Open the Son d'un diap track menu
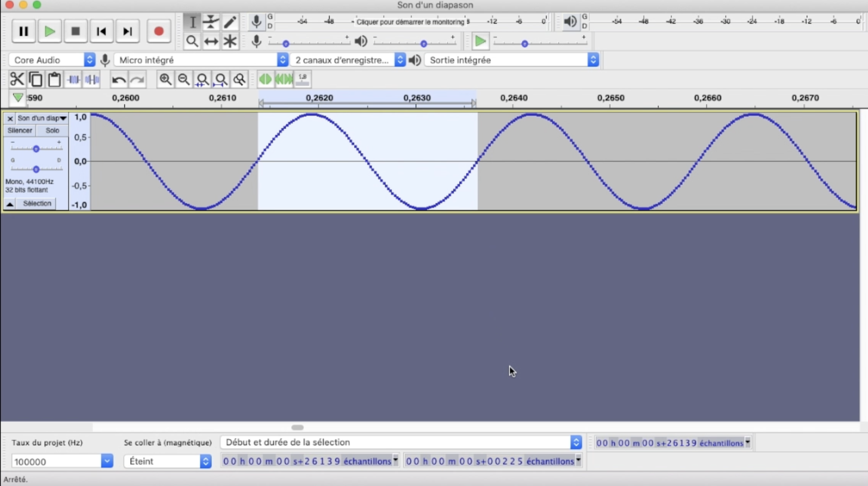Image resolution: width=868 pixels, height=486 pixels. (42, 118)
